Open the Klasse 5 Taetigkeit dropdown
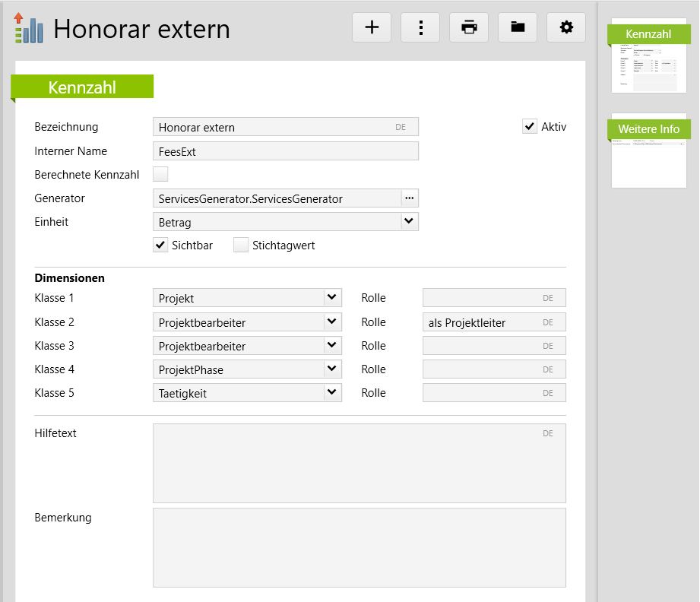700x602 pixels. [x=332, y=393]
